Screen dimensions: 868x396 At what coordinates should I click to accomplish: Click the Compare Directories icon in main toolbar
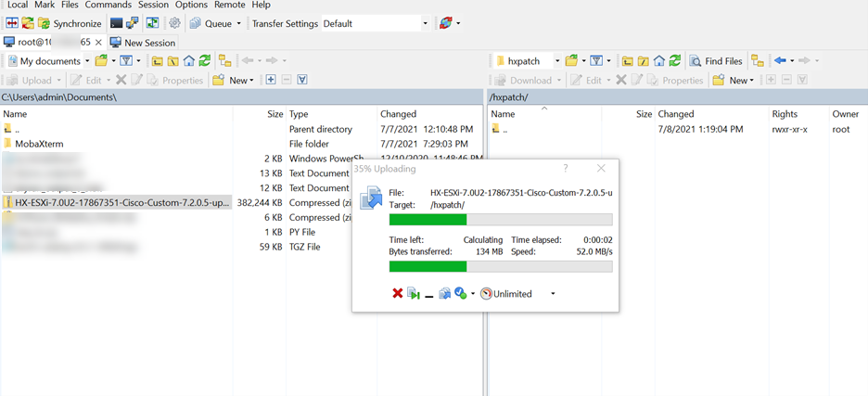[x=13, y=23]
